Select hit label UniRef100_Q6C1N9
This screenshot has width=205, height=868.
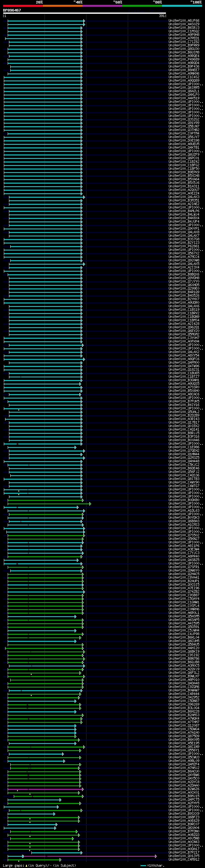coord(184,747)
